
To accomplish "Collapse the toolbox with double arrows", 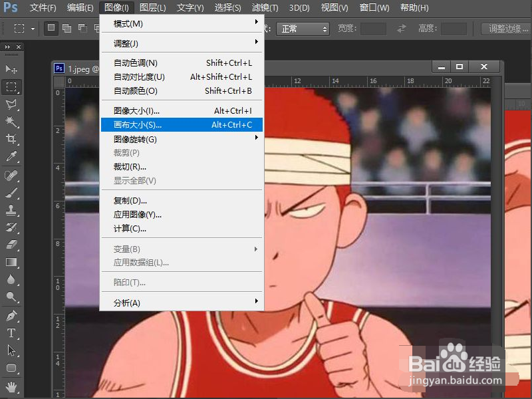I will [7, 47].
